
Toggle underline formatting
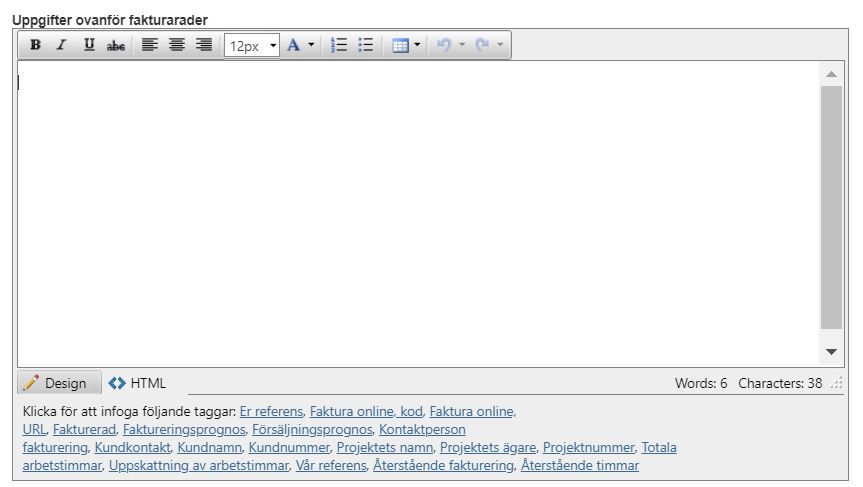pyautogui.click(x=89, y=45)
